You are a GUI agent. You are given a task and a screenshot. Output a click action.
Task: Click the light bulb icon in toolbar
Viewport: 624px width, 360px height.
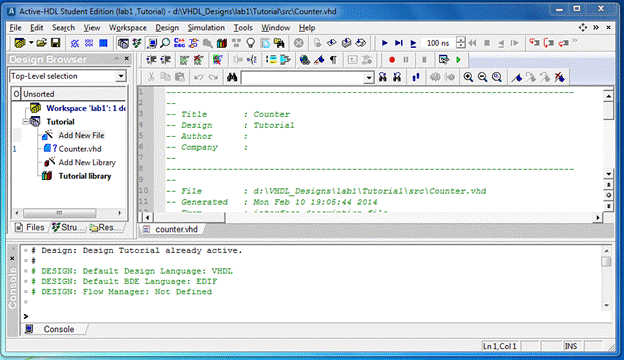(250, 43)
